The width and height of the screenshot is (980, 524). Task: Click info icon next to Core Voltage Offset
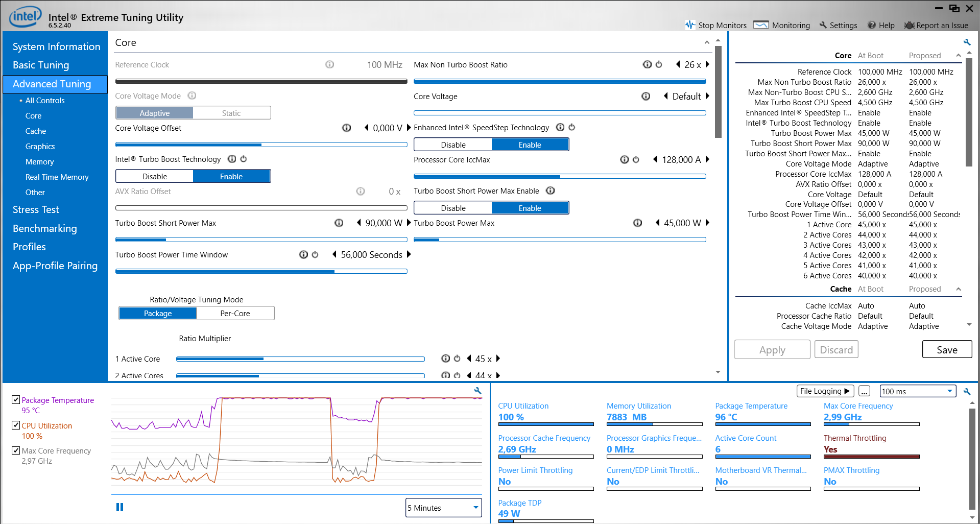(346, 128)
